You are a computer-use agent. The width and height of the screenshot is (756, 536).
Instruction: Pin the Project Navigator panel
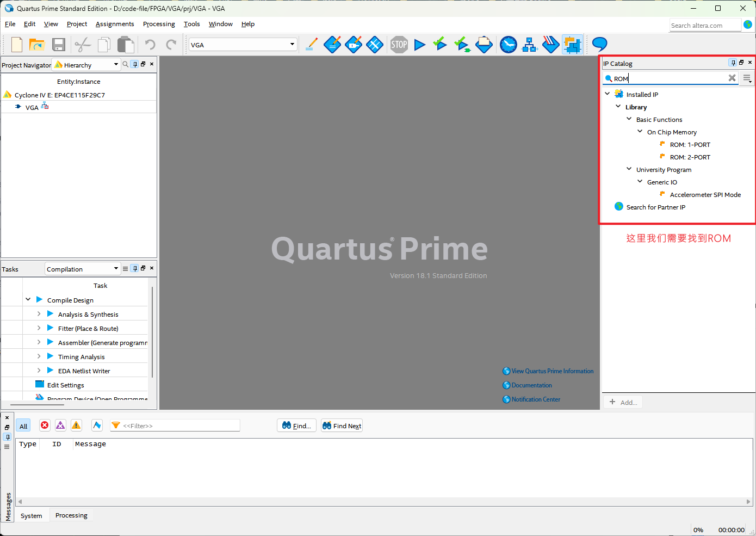[135, 64]
